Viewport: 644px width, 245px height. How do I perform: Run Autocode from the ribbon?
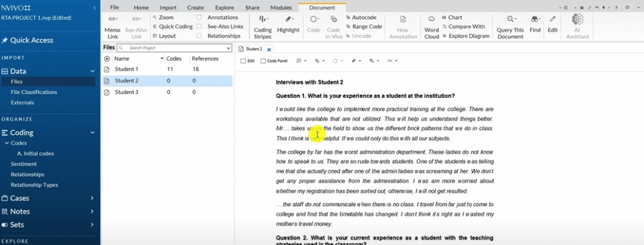pos(362,18)
